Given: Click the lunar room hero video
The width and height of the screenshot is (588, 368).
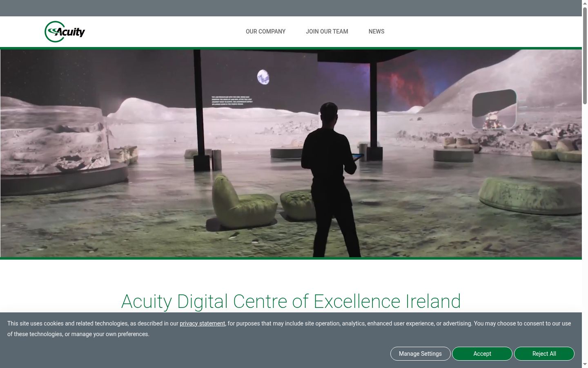Looking at the screenshot, I should pos(291,153).
